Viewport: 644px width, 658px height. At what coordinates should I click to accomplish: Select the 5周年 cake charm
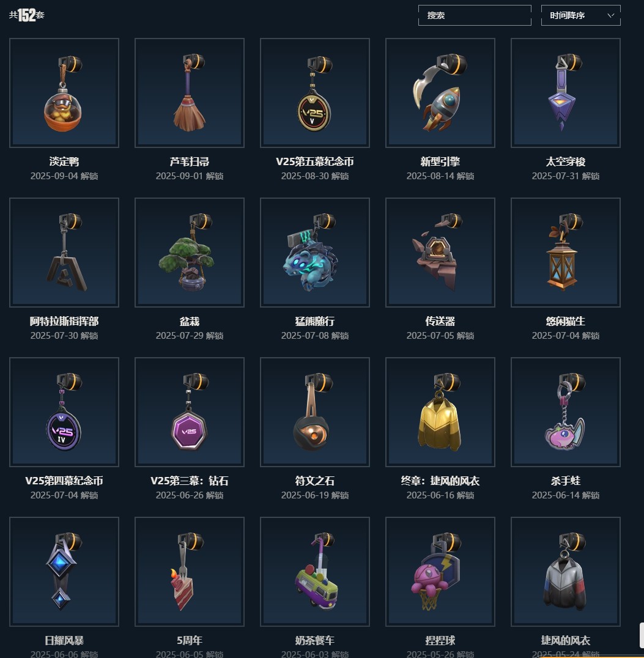pyautogui.click(x=190, y=572)
